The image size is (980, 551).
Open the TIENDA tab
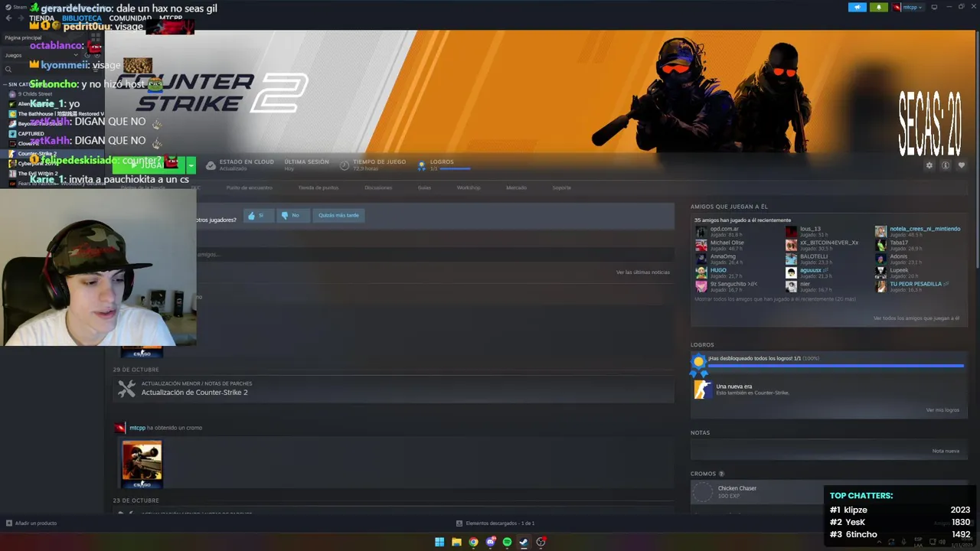pos(42,18)
